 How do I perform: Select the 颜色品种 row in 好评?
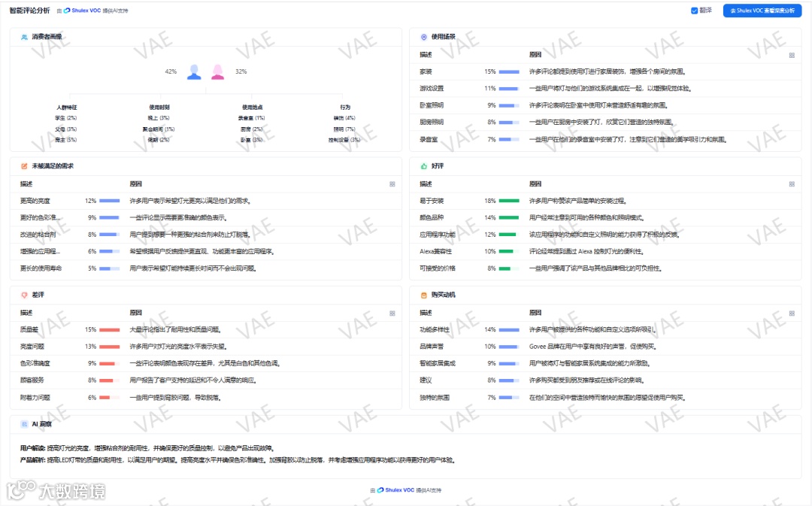pyautogui.click(x=605, y=217)
